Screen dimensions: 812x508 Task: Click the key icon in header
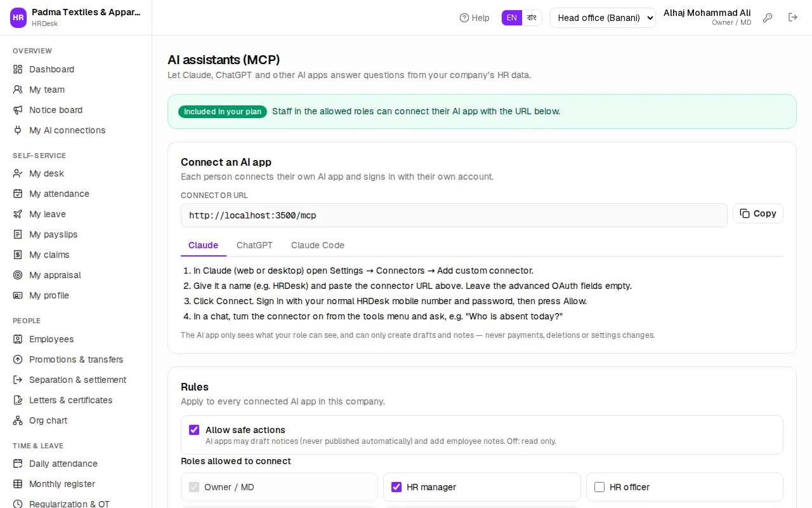(768, 18)
